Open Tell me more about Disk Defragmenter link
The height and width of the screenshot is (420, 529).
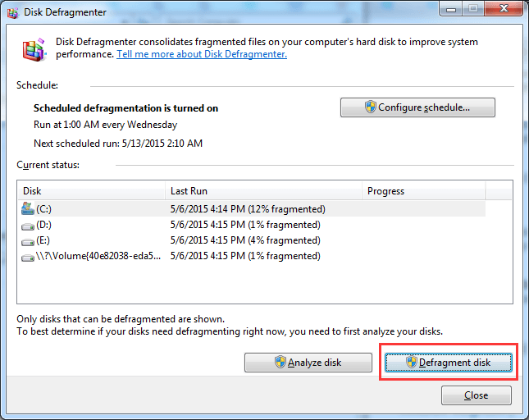(x=202, y=54)
